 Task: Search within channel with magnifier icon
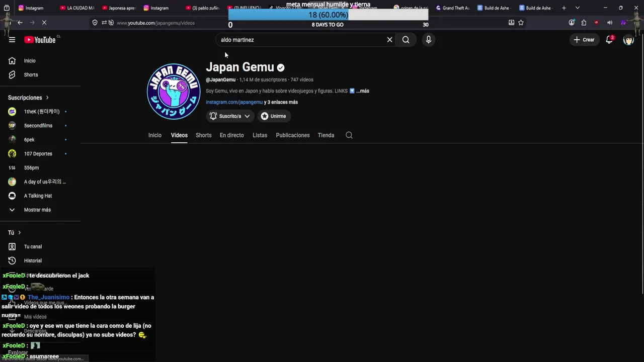click(x=349, y=135)
